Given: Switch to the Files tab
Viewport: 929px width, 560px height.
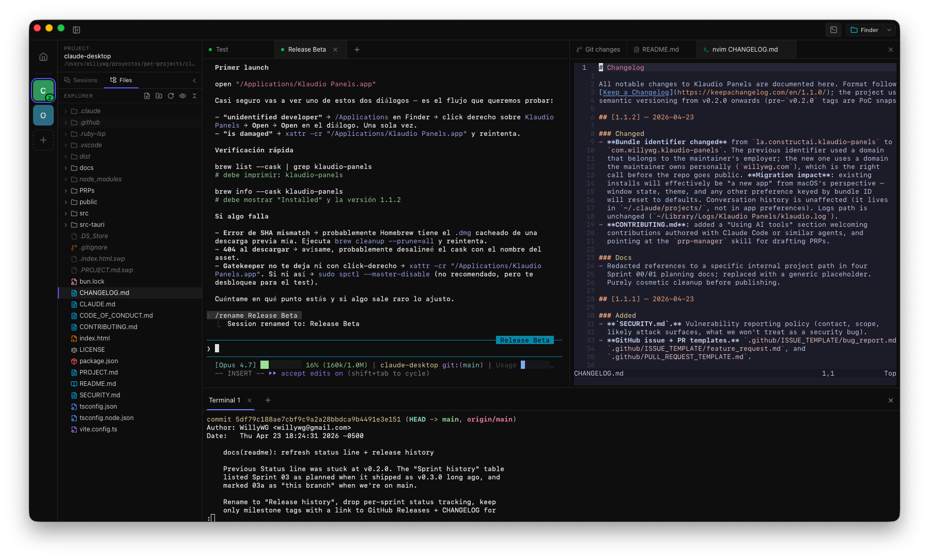Looking at the screenshot, I should [121, 80].
